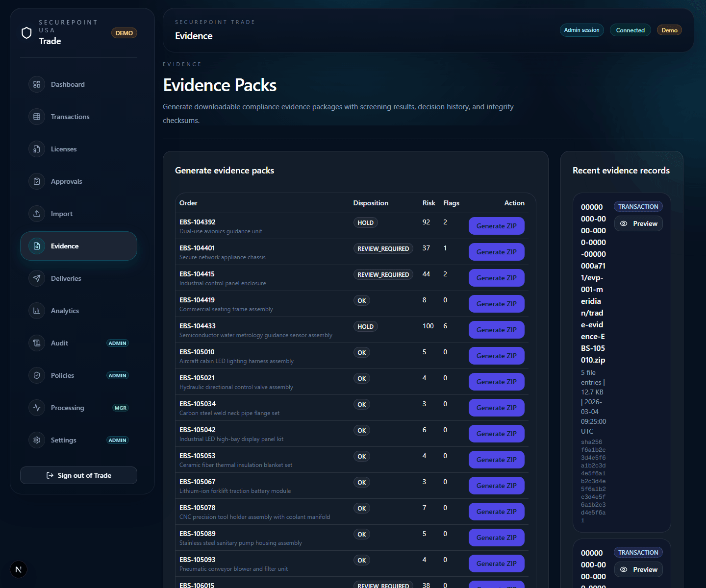Image resolution: width=706 pixels, height=588 pixels.
Task: Click risk value 100 for EBS-104433
Action: click(428, 326)
